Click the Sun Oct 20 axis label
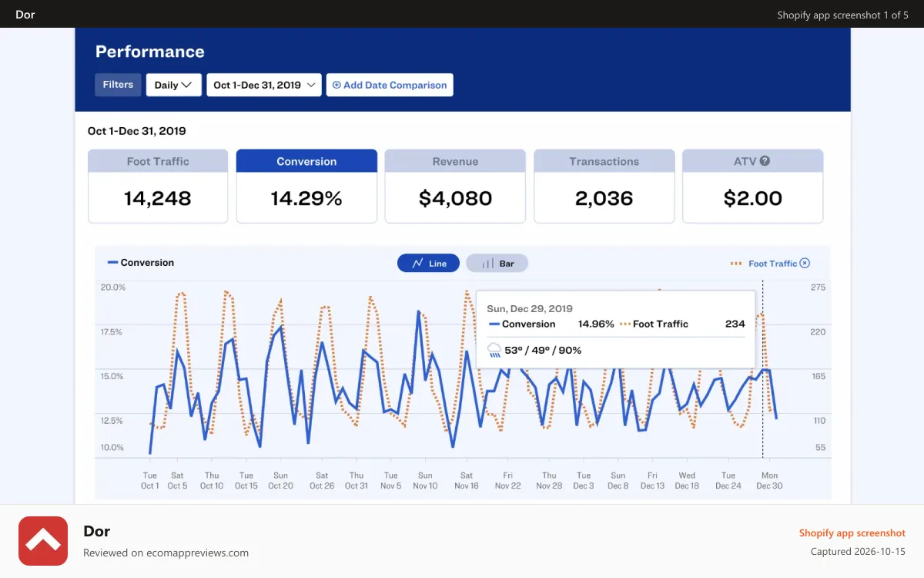Screen dimensions: 924x578 point(281,481)
